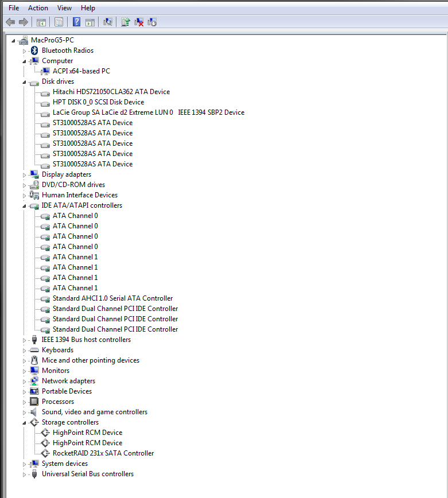Click the Human Interface Devices category icon
The image size is (448, 498).
coord(34,195)
